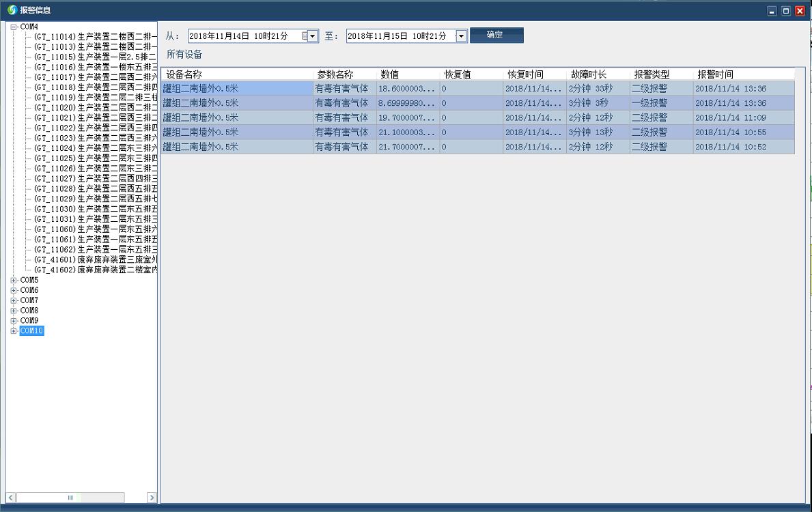Open the end date dropdown arrow
This screenshot has width=812, height=512.
point(461,36)
